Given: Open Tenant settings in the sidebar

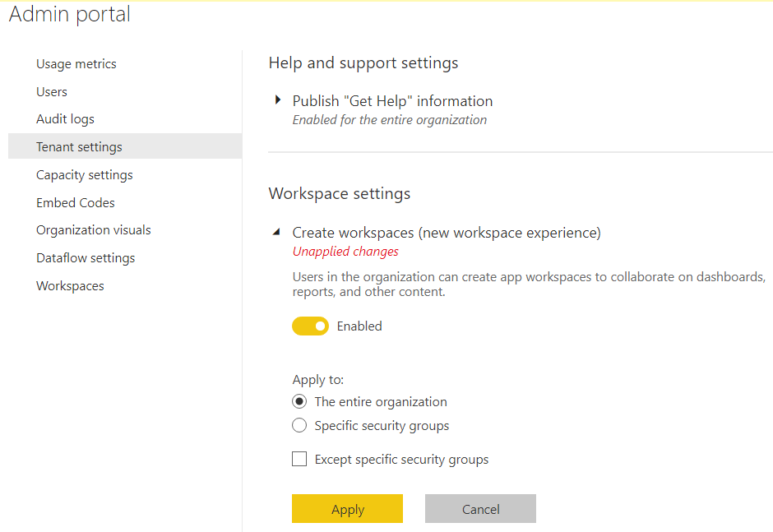Looking at the screenshot, I should [x=80, y=146].
